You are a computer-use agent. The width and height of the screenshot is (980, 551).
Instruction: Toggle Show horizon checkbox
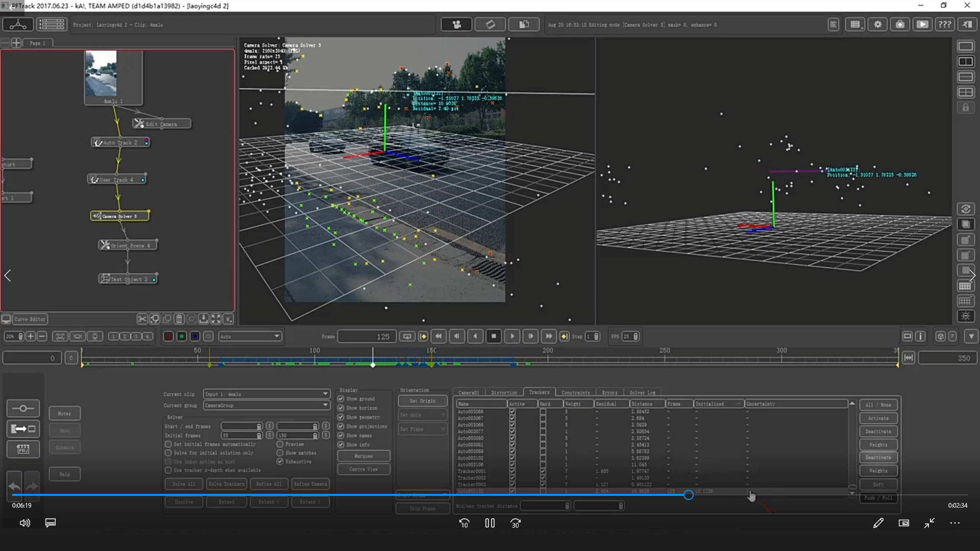(341, 408)
